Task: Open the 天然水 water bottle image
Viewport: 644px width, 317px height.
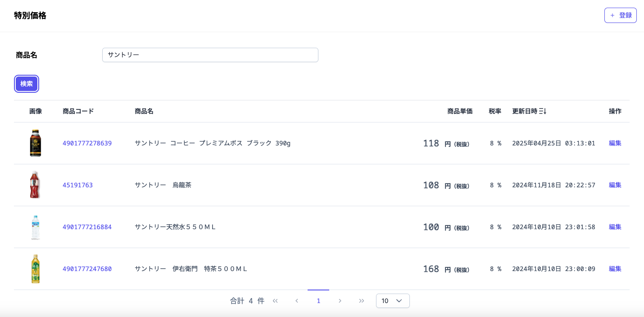Action: [x=36, y=227]
